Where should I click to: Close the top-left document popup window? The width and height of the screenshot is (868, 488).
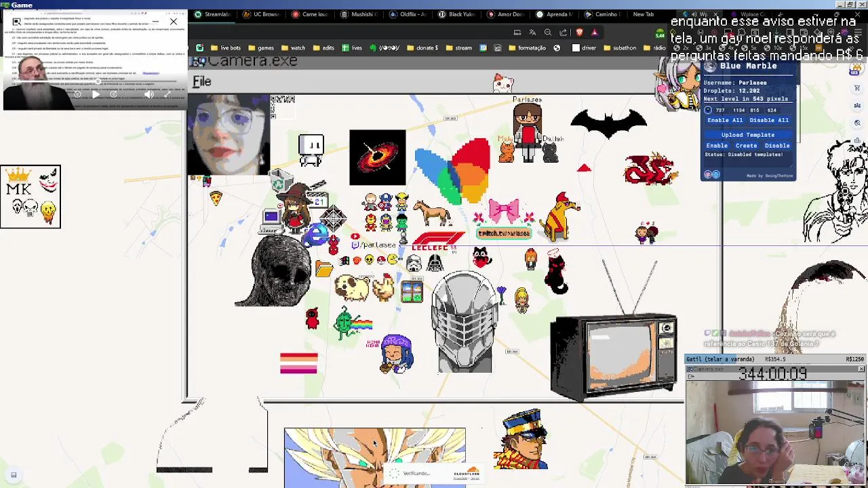174,22
